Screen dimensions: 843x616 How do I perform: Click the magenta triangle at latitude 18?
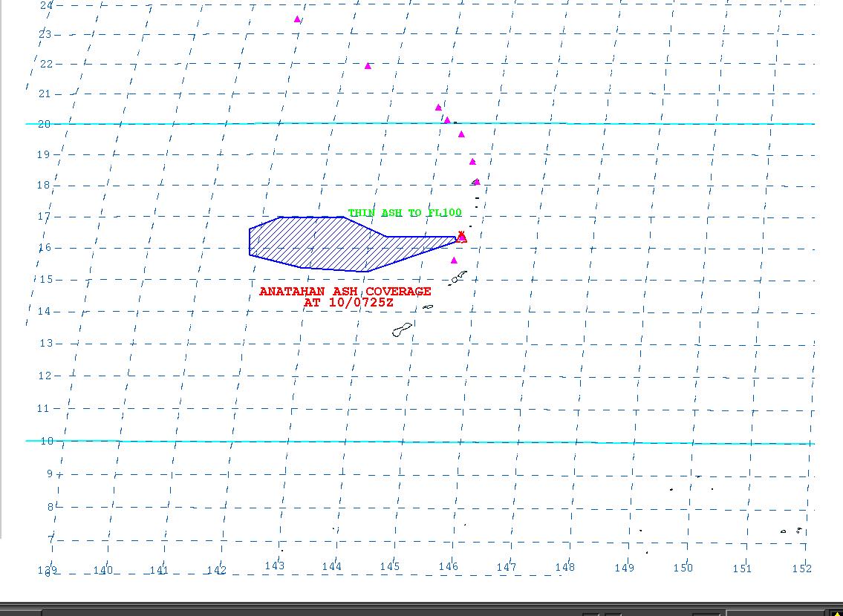click(x=477, y=183)
